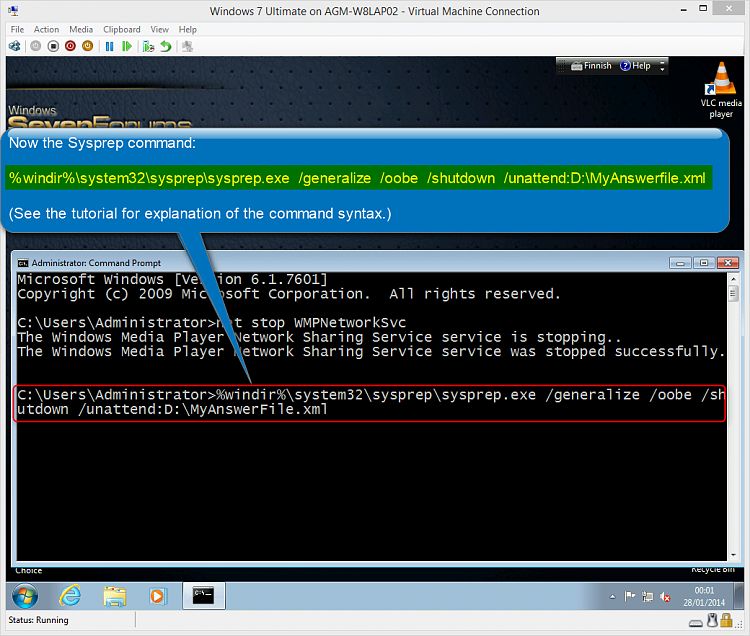This screenshot has height=636, width=750.
Task: Click the Virtual Machine Connection title icon
Action: (14, 11)
